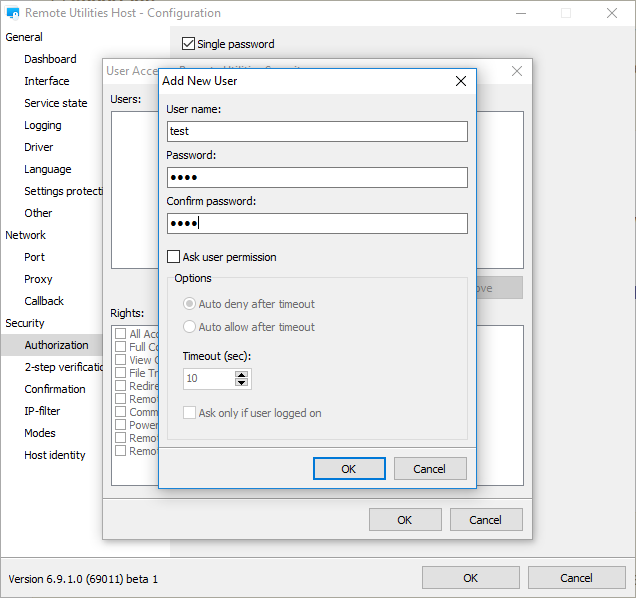Minimize the Configuration window

521,13
